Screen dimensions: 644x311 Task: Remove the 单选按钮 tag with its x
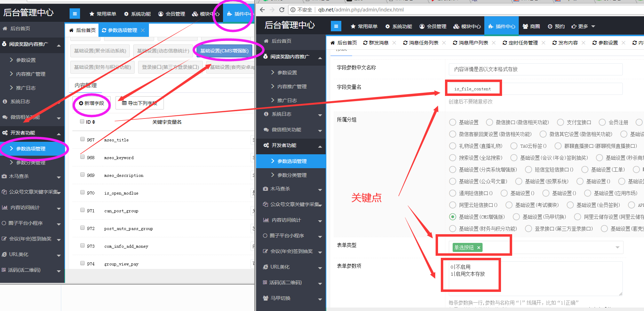pos(479,247)
